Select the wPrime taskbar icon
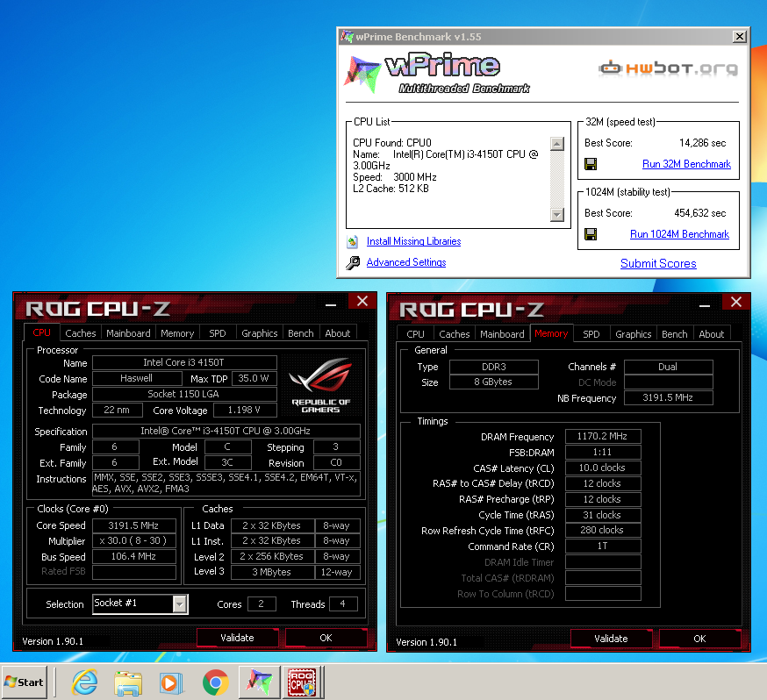767x700 pixels. click(x=259, y=682)
